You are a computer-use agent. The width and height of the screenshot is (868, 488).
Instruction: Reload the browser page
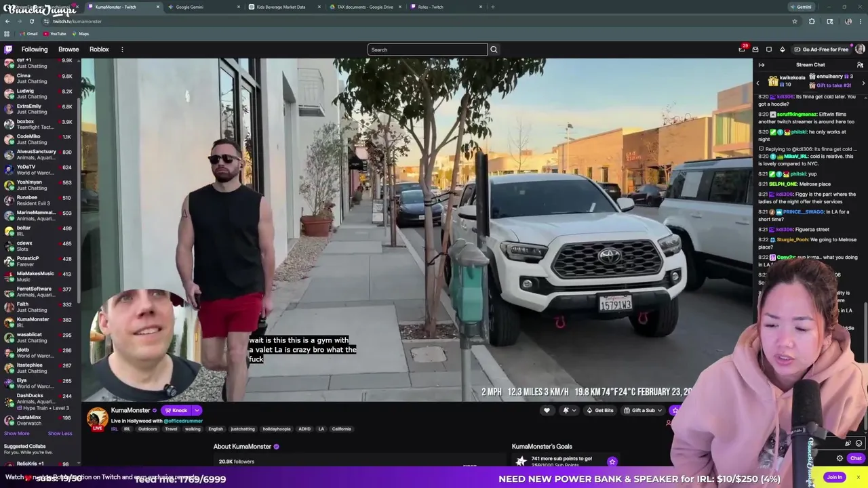click(31, 21)
